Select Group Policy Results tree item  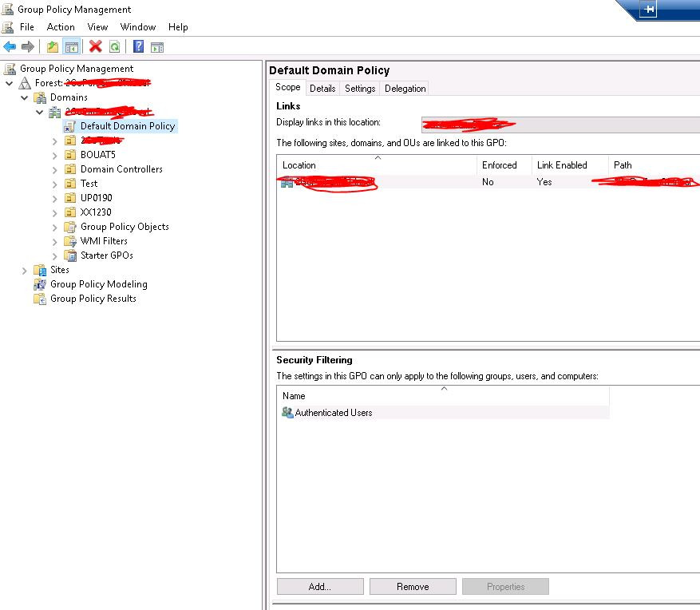coord(93,299)
